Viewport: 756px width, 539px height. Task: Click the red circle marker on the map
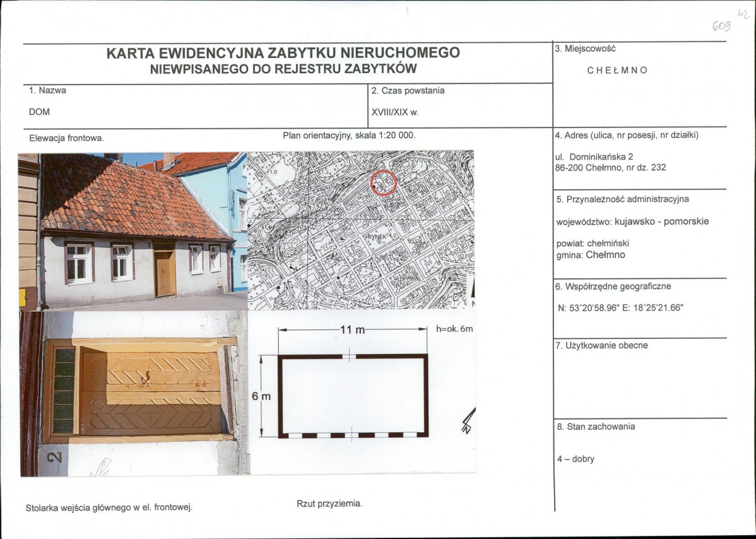tap(384, 183)
